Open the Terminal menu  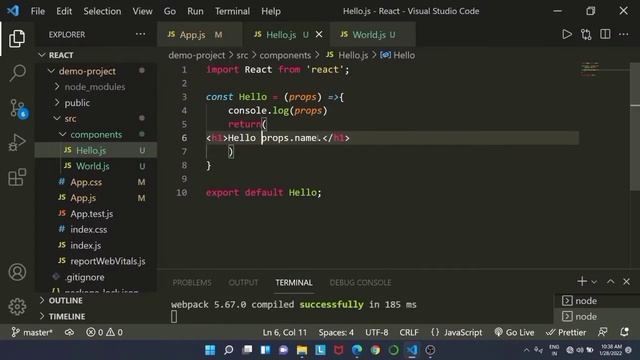pos(232,11)
